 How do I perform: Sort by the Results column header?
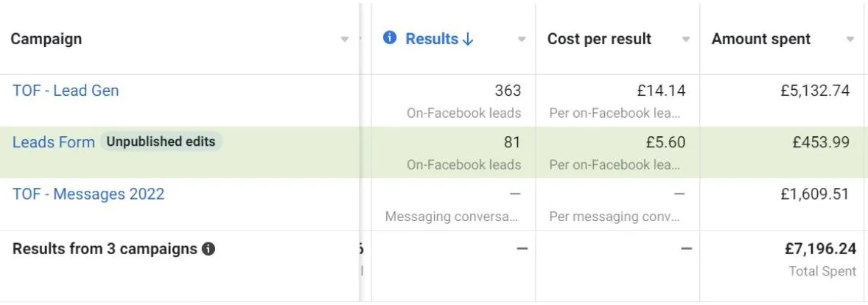(432, 39)
